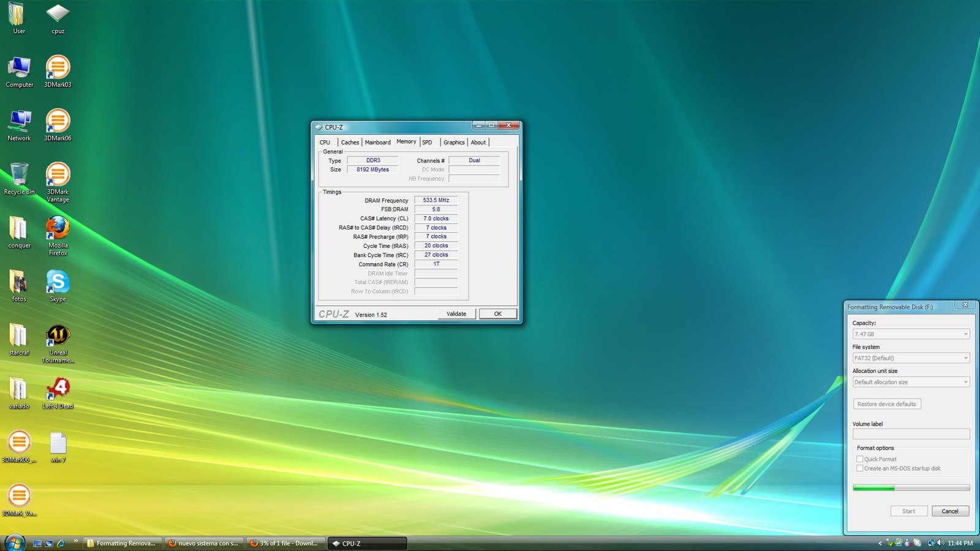Click the Channels # Dual value field

[474, 160]
